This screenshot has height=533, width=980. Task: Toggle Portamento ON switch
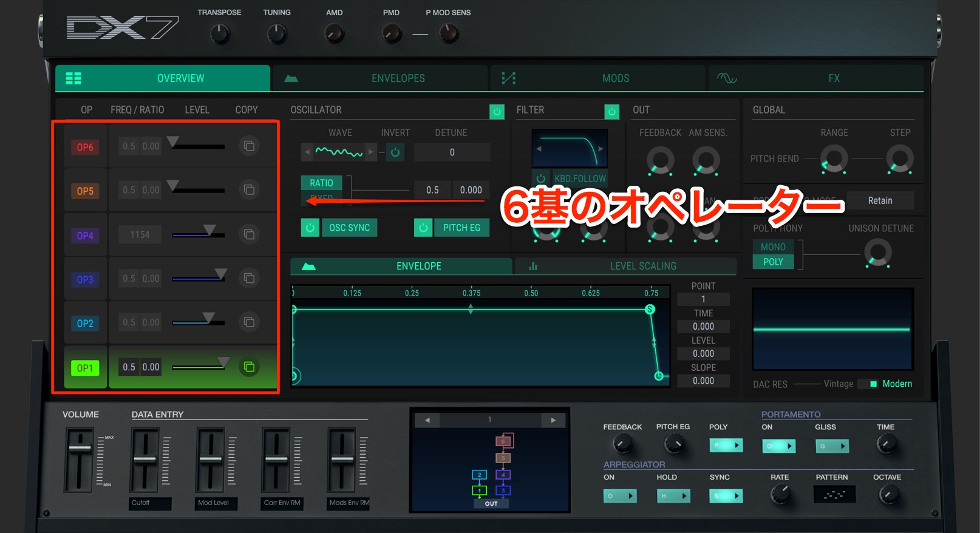[x=779, y=446]
